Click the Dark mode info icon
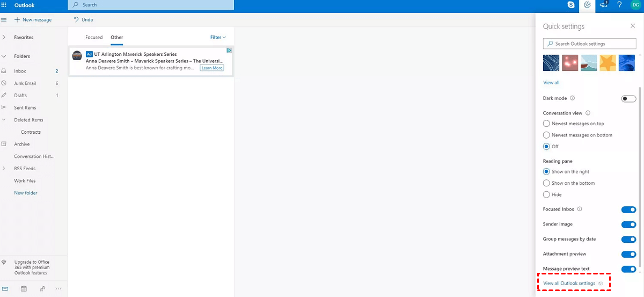 [573, 98]
